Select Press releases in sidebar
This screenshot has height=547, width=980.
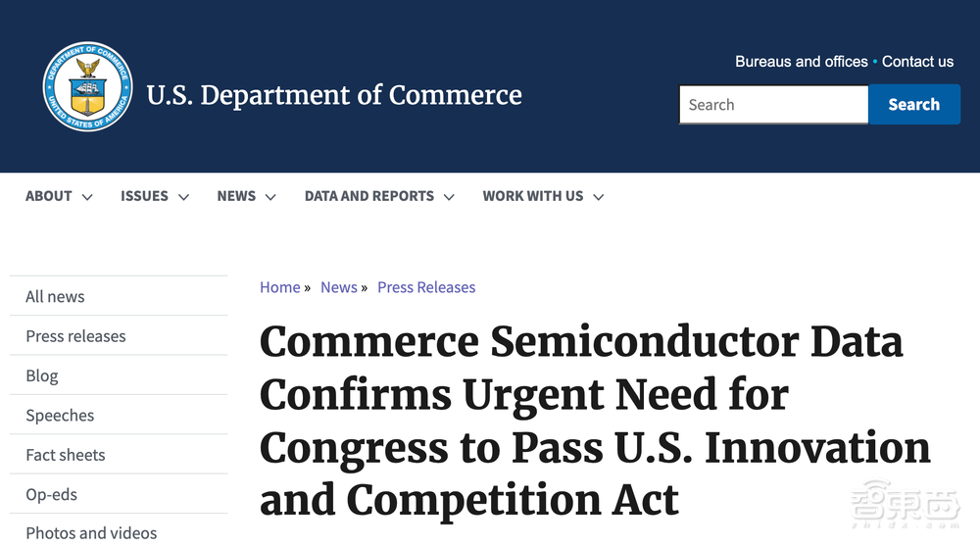75,336
